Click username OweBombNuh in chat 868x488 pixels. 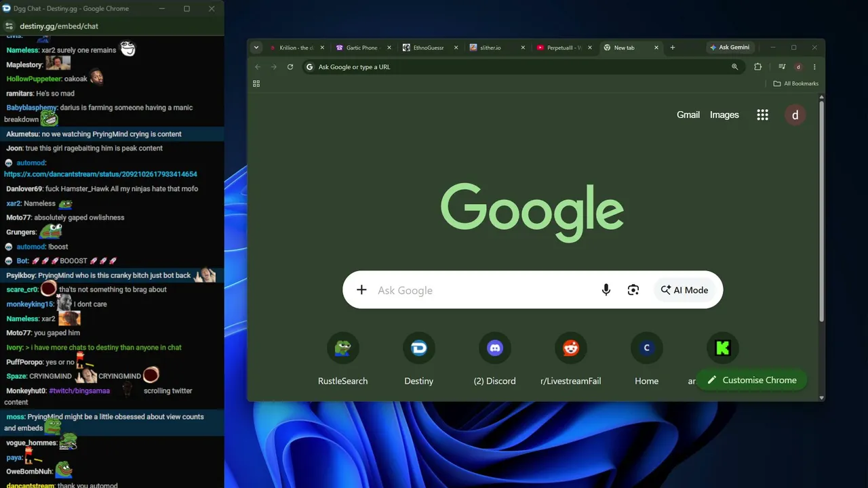click(29, 472)
